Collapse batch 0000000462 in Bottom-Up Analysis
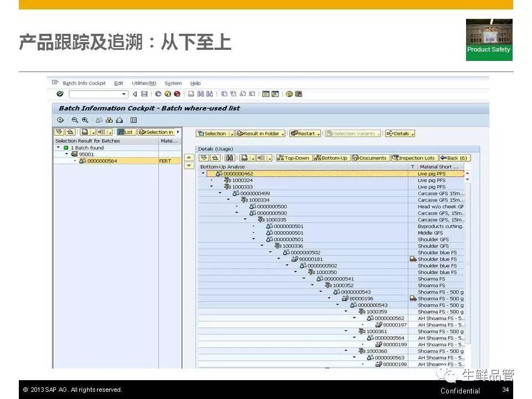532x399 pixels. click(x=203, y=174)
